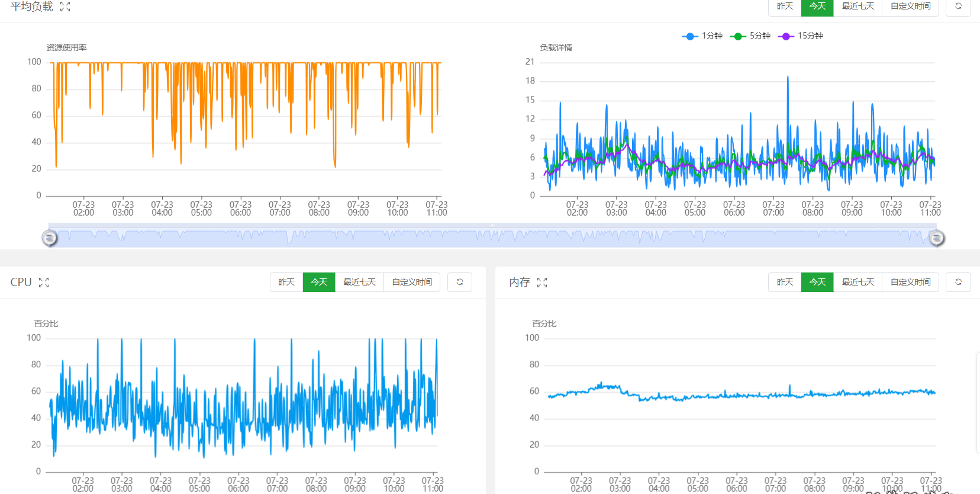The image size is (980, 494).
Task: Click 07-23 06:00 tick on 资源使用率 chart
Action: [240, 208]
